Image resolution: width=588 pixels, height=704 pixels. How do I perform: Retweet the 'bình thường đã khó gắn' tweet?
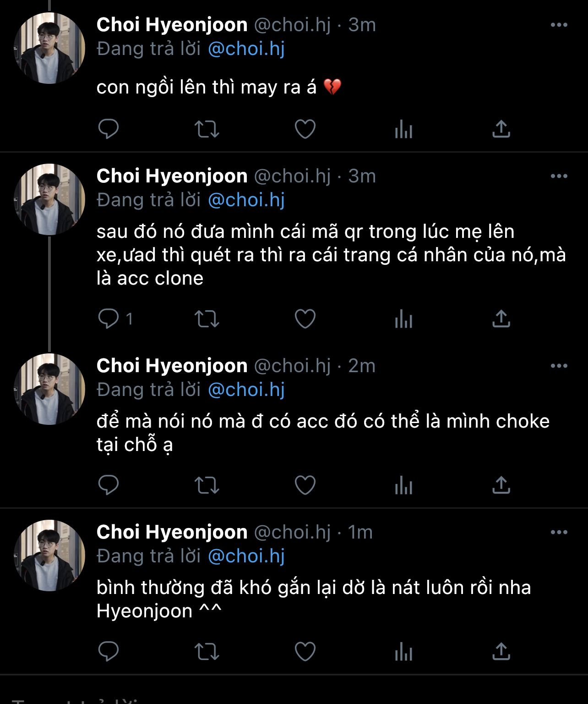pyautogui.click(x=207, y=651)
